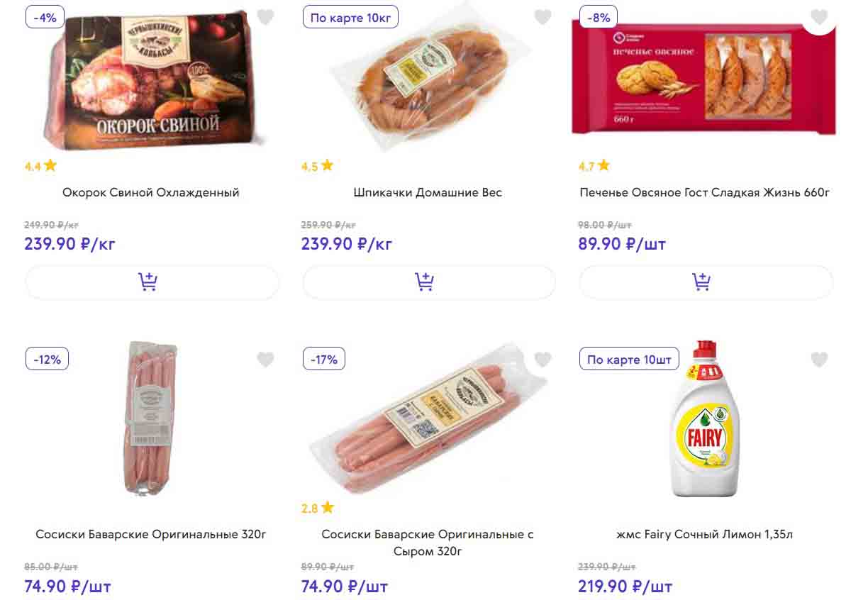Image resolution: width=868 pixels, height=600 pixels.
Task: Open Печенье Овсяное Гост Сладкая Жизнь link
Action: tap(705, 192)
